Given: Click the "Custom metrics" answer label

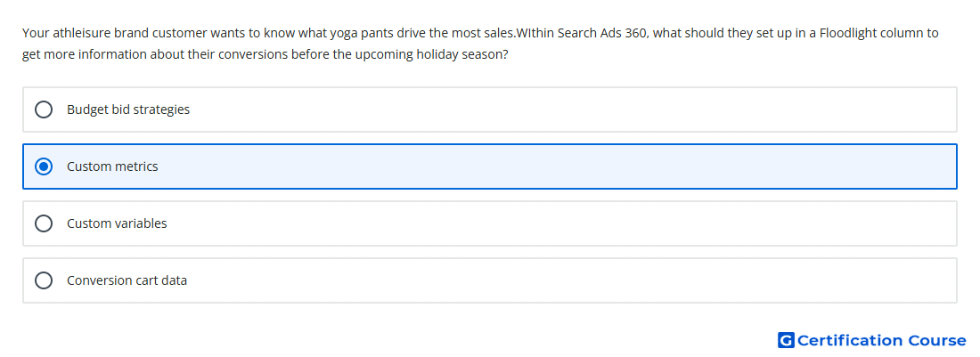Looking at the screenshot, I should (112, 166).
